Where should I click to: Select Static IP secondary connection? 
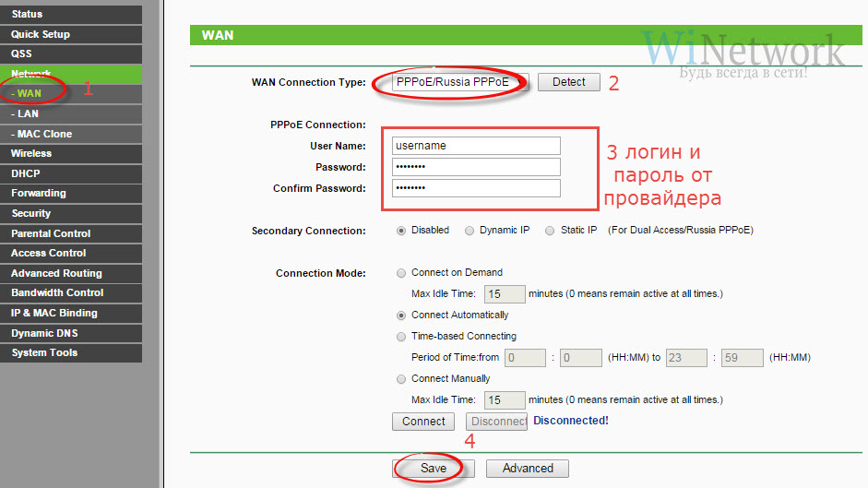click(x=550, y=231)
